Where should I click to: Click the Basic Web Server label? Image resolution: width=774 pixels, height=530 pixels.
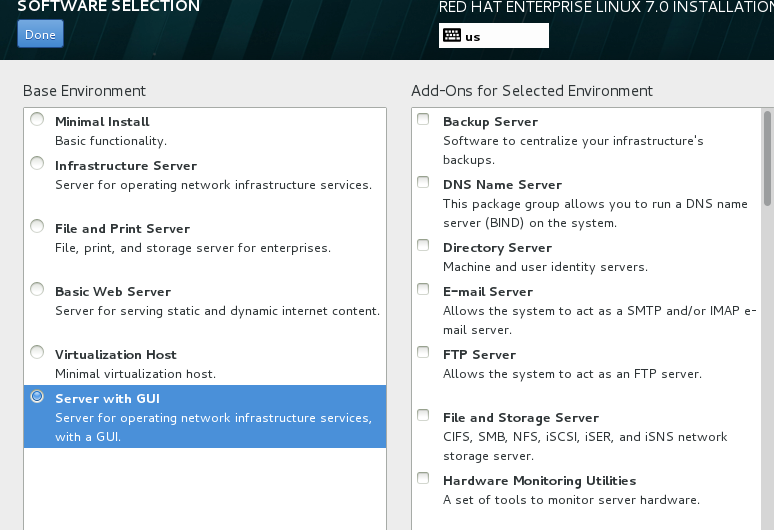click(113, 292)
